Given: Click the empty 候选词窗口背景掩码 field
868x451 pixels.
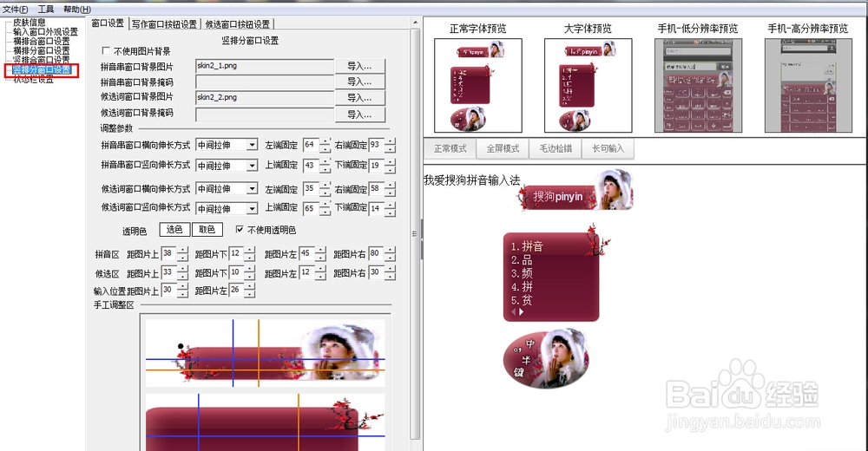Looking at the screenshot, I should (x=265, y=114).
